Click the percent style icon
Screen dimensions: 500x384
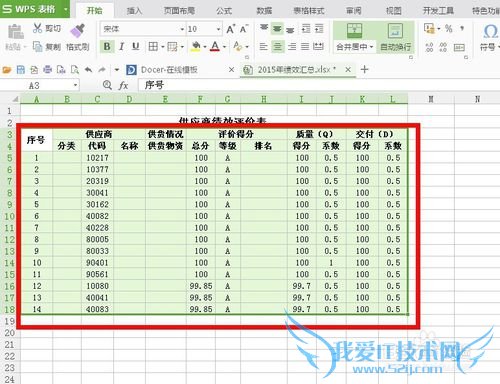pos(449,29)
